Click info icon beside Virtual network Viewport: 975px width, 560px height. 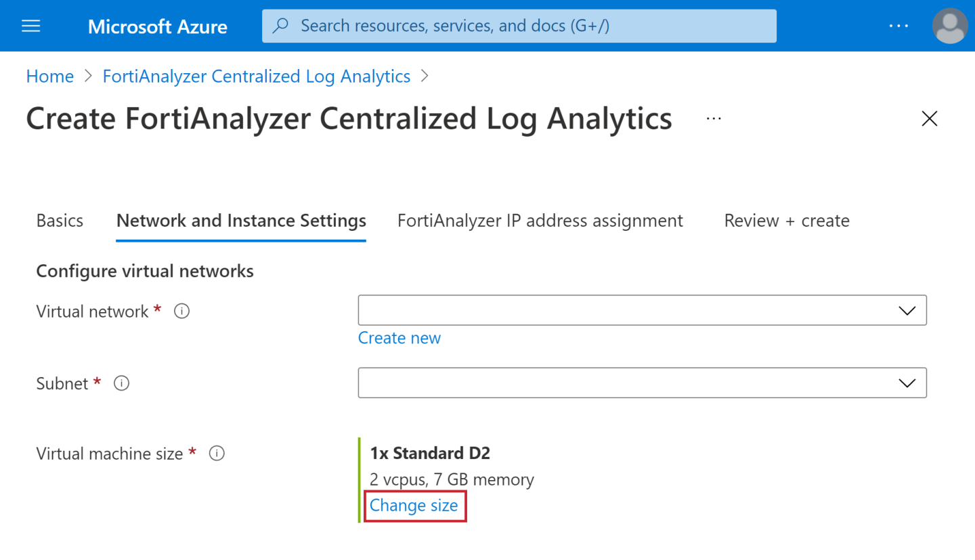(x=181, y=311)
